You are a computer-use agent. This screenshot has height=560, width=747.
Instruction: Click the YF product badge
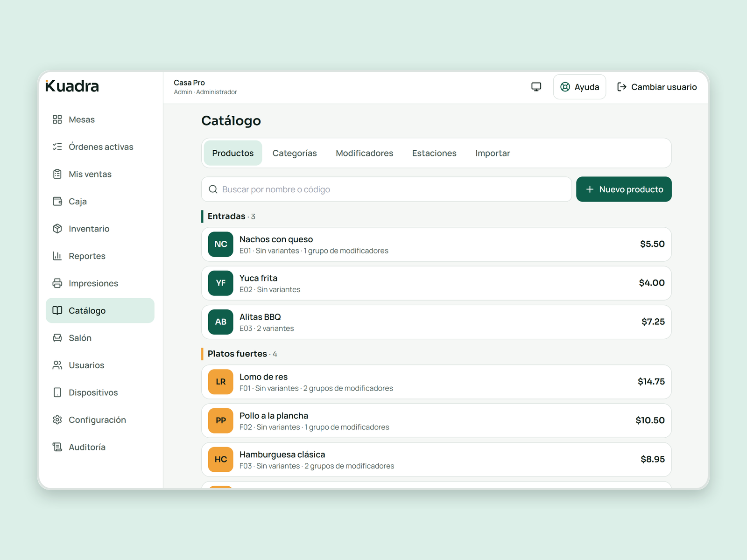click(221, 283)
